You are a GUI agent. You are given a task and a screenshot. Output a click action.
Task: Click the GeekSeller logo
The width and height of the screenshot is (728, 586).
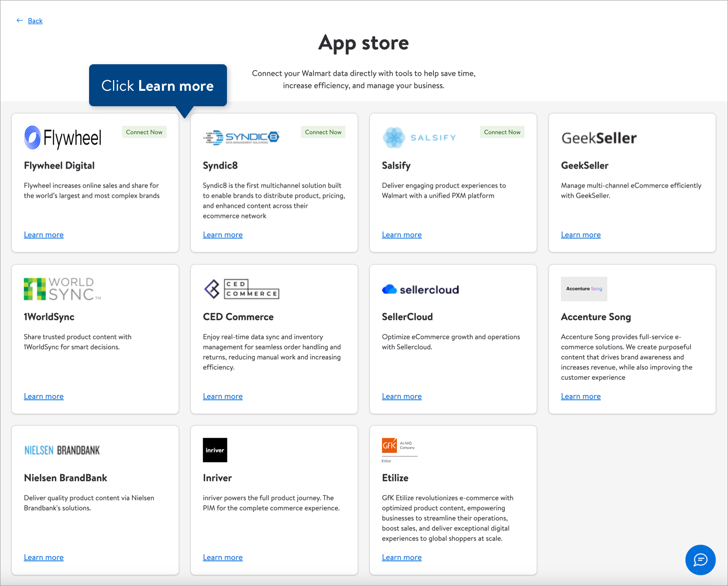tap(599, 138)
